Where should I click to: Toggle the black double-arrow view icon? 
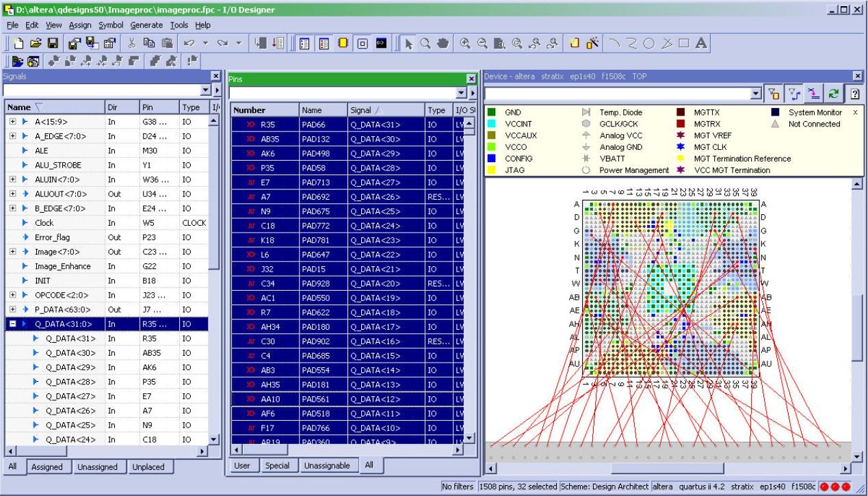pos(382,43)
